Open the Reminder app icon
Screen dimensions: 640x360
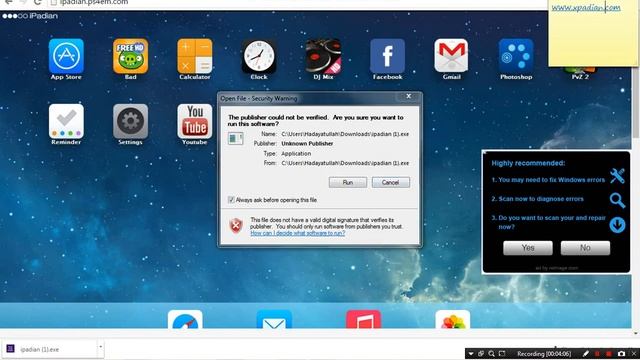pyautogui.click(x=66, y=121)
